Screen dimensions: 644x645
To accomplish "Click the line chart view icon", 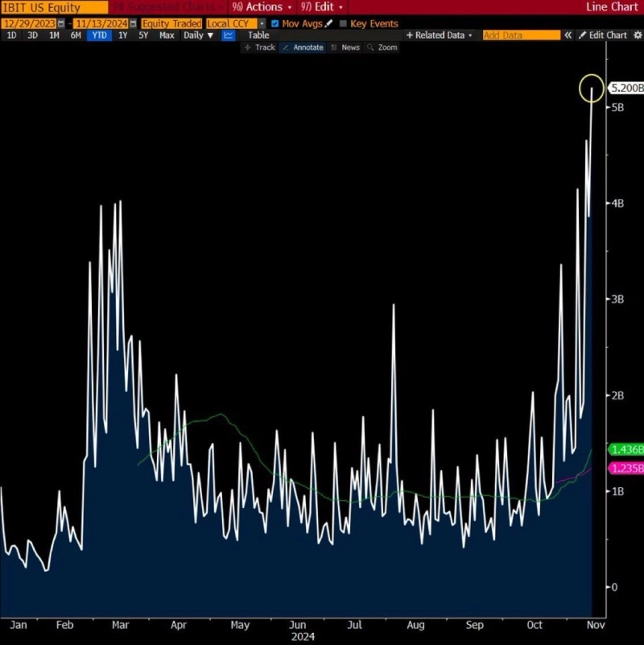I will click(229, 35).
